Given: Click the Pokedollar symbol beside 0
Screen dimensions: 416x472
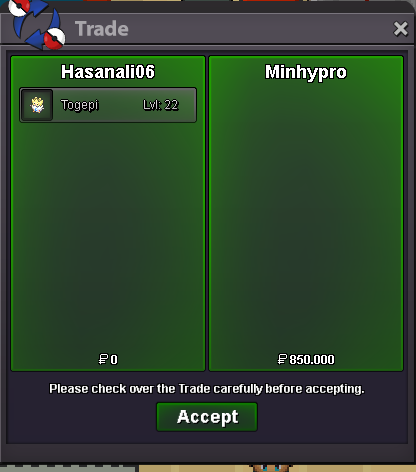Looking at the screenshot, I should click(x=103, y=359).
